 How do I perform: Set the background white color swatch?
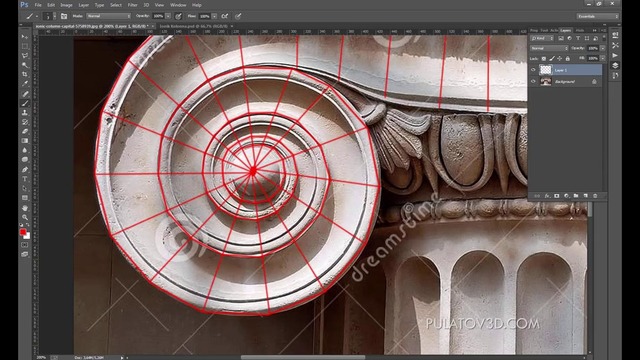coord(27,236)
